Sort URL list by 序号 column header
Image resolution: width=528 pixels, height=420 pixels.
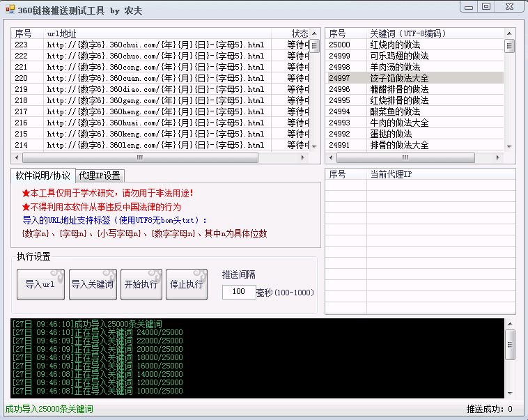coord(27,33)
